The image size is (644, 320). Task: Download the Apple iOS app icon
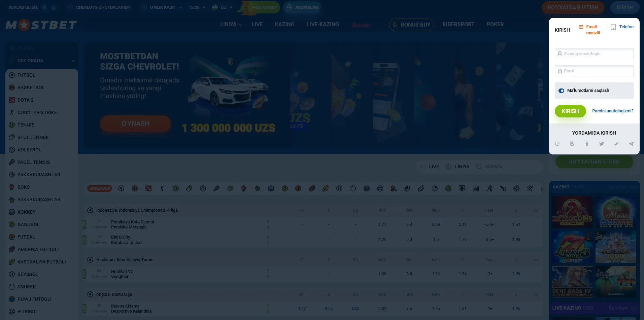coord(53,7)
